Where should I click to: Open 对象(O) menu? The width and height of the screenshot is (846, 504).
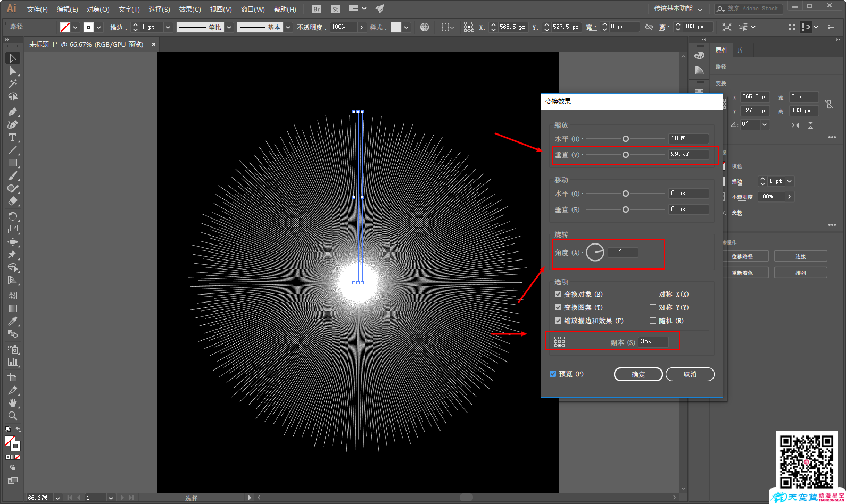click(98, 10)
